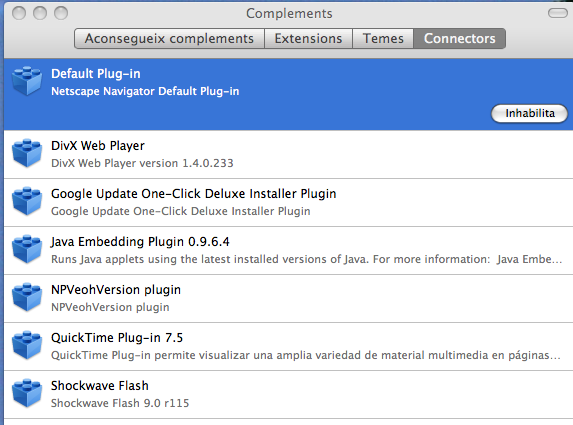Click 'Netscape Navigator Default Plug-in' description
The width and height of the screenshot is (573, 425).
[145, 91]
